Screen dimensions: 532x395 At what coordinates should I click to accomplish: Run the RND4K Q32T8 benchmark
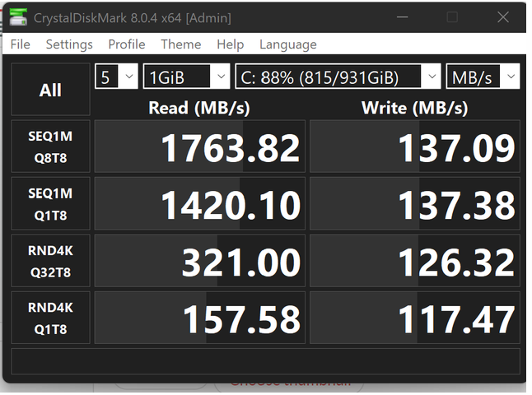click(x=50, y=260)
